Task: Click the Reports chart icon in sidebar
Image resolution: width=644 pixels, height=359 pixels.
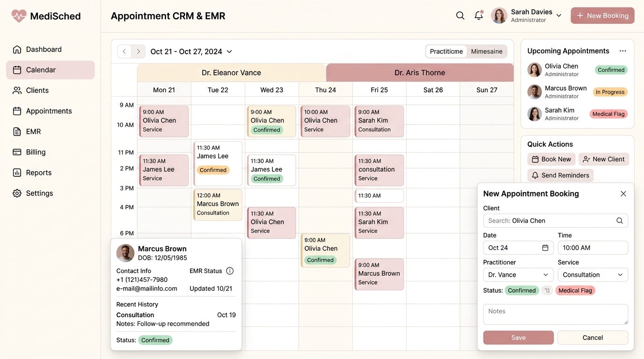Action: [x=17, y=173]
